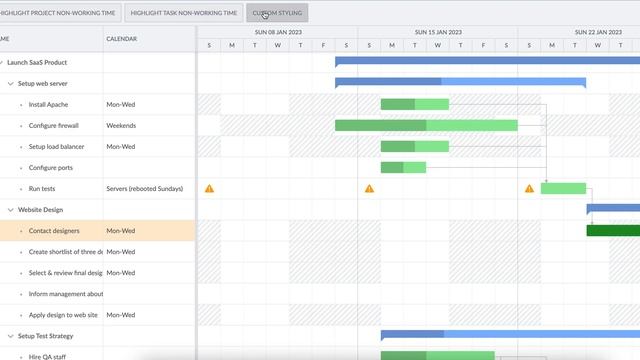The height and width of the screenshot is (360, 640).
Task: Toggle Highlight Task Non-Working Time
Action: pyautogui.click(x=184, y=13)
